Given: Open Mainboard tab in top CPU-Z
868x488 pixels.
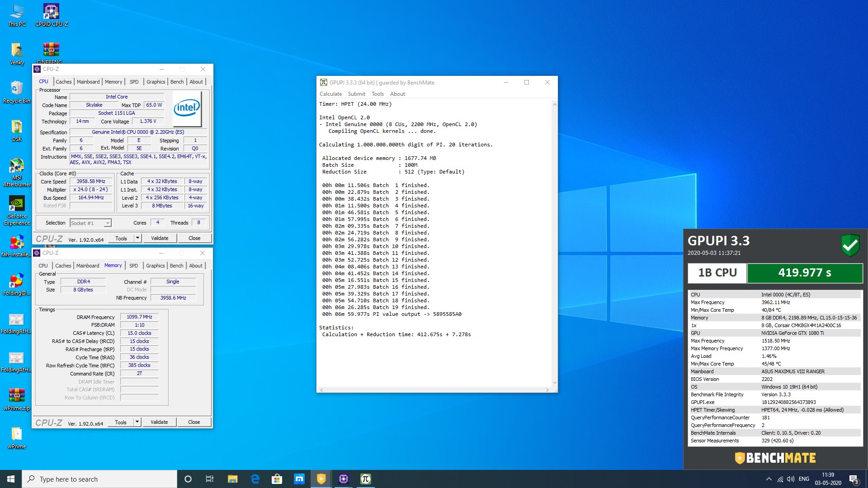Looking at the screenshot, I should click(88, 82).
